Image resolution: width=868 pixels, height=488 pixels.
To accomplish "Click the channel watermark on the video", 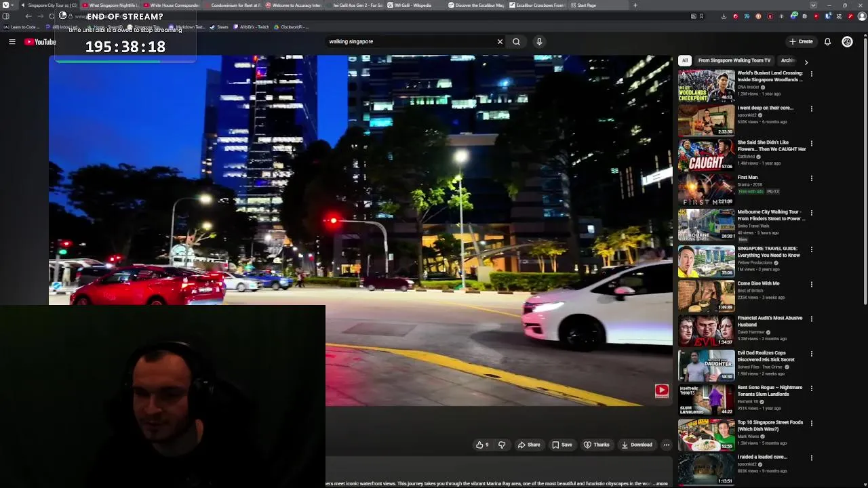I will 661,390.
